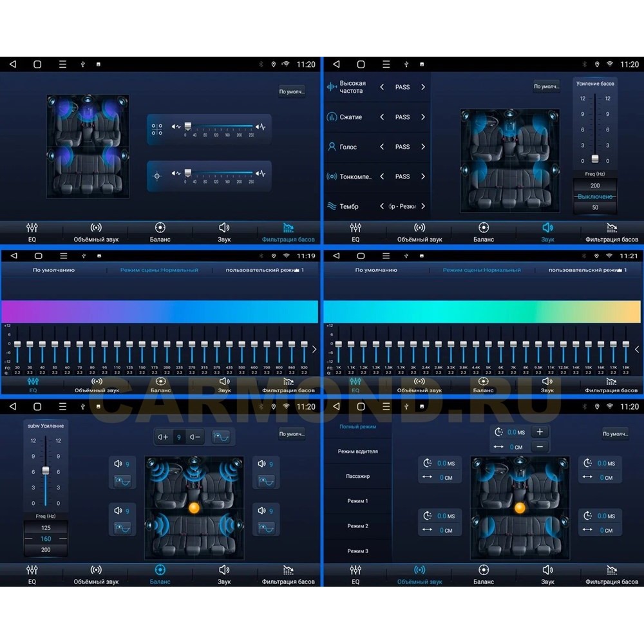This screenshot has width=644, height=644.
Task: Select the Пассажир listening mode
Action: 357,477
